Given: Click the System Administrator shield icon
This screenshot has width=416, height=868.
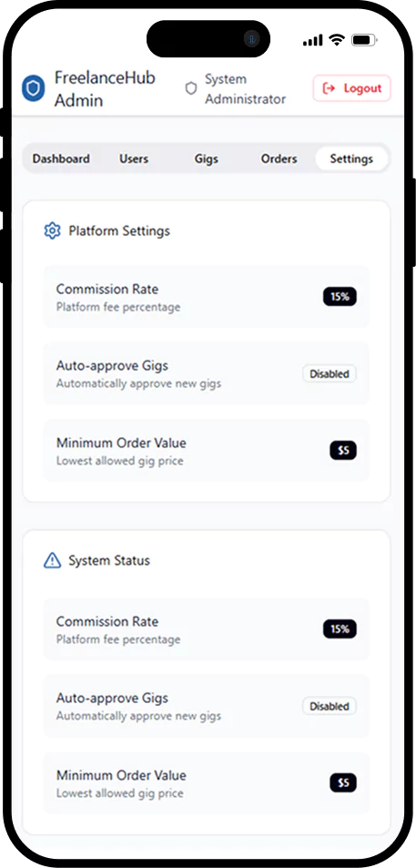Looking at the screenshot, I should [x=191, y=88].
